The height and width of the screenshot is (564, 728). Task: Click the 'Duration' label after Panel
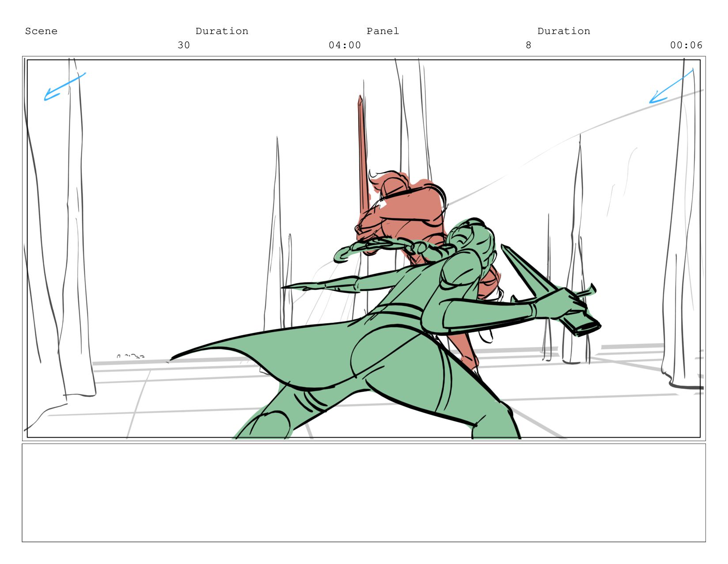tap(564, 31)
